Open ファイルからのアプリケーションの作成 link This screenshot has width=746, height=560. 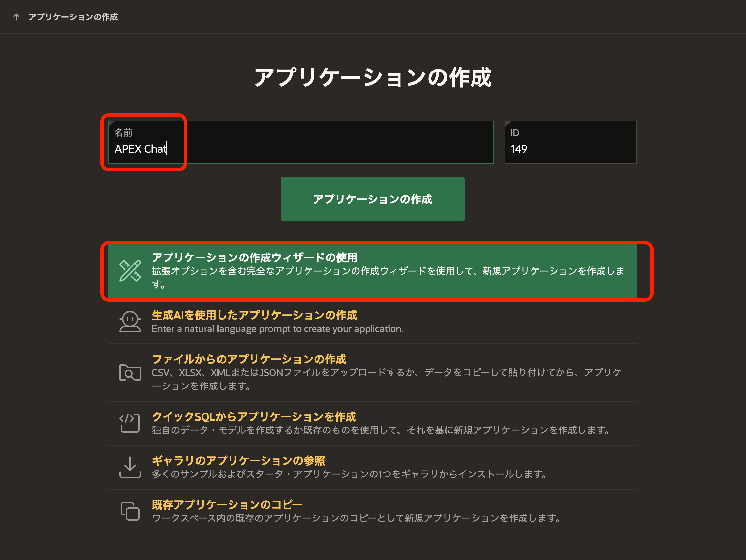[x=249, y=359]
